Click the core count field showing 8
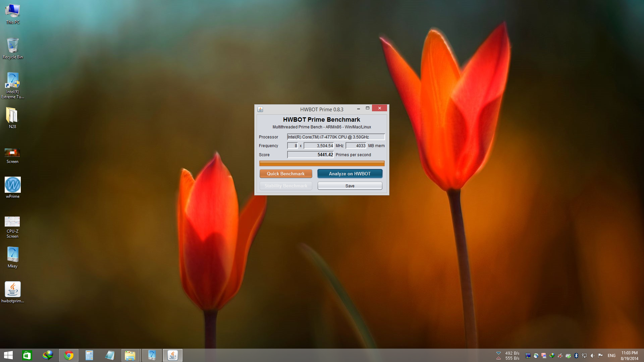 tap(292, 145)
